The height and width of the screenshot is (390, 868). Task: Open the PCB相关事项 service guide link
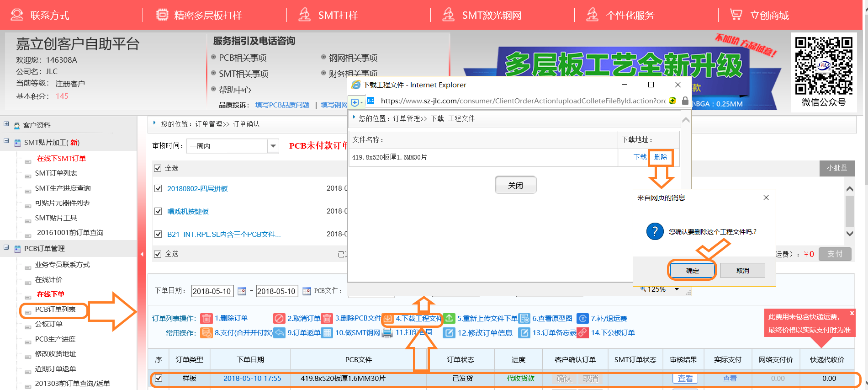tap(243, 58)
